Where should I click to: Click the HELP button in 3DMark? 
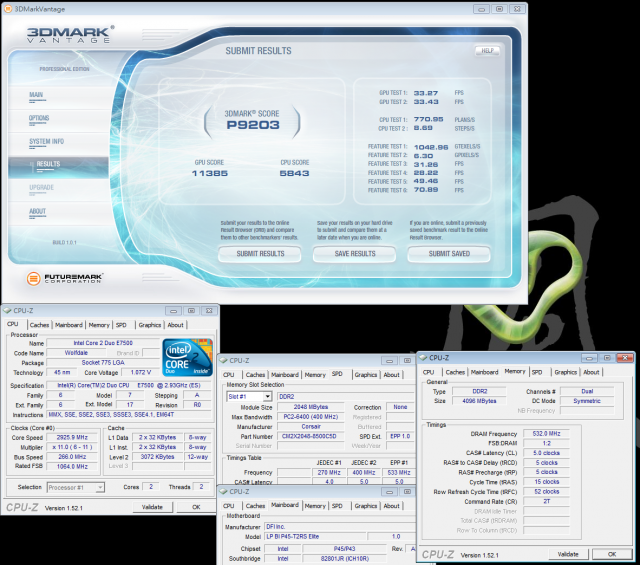(x=487, y=51)
